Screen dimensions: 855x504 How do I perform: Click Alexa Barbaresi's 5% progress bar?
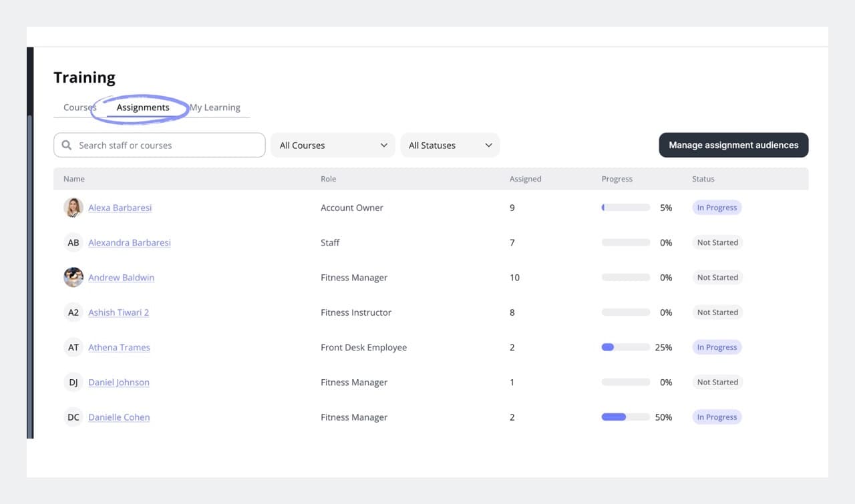(x=626, y=208)
